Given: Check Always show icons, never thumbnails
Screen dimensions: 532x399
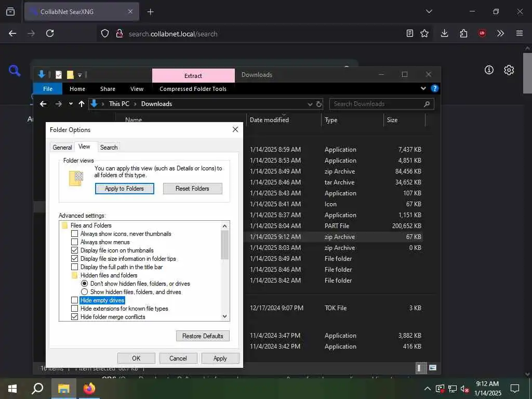Looking at the screenshot, I should pos(75,234).
